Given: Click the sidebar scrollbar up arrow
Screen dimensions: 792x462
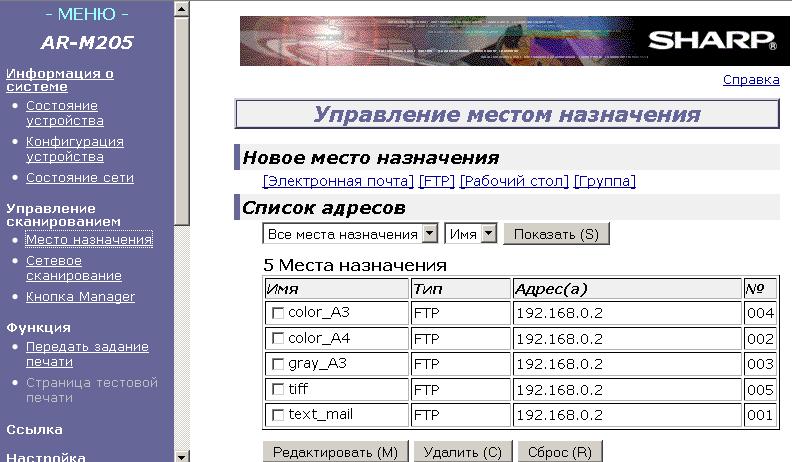Looking at the screenshot, I should tap(182, 9).
